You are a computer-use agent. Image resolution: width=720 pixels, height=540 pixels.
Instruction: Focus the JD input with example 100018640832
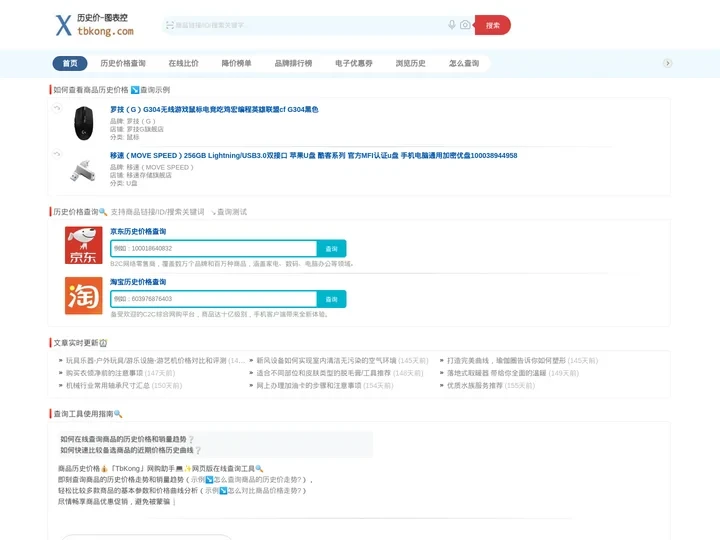[x=214, y=248]
